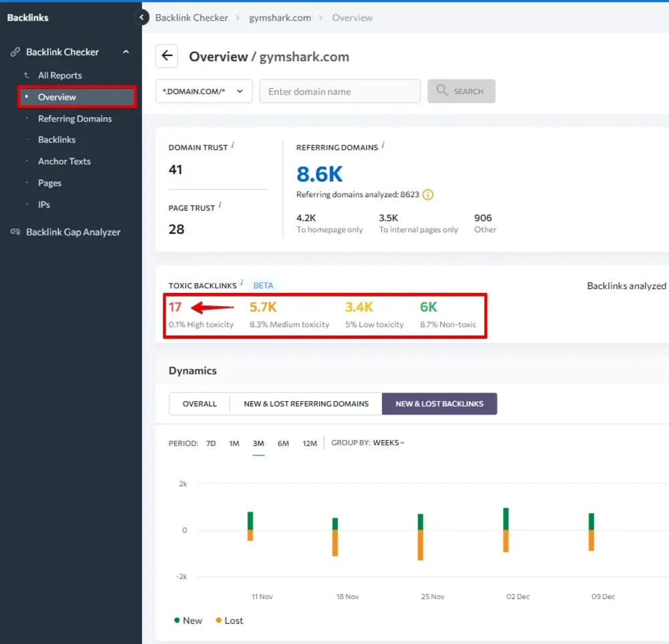The width and height of the screenshot is (669, 644).
Task: Click the Search button
Action: point(461,91)
